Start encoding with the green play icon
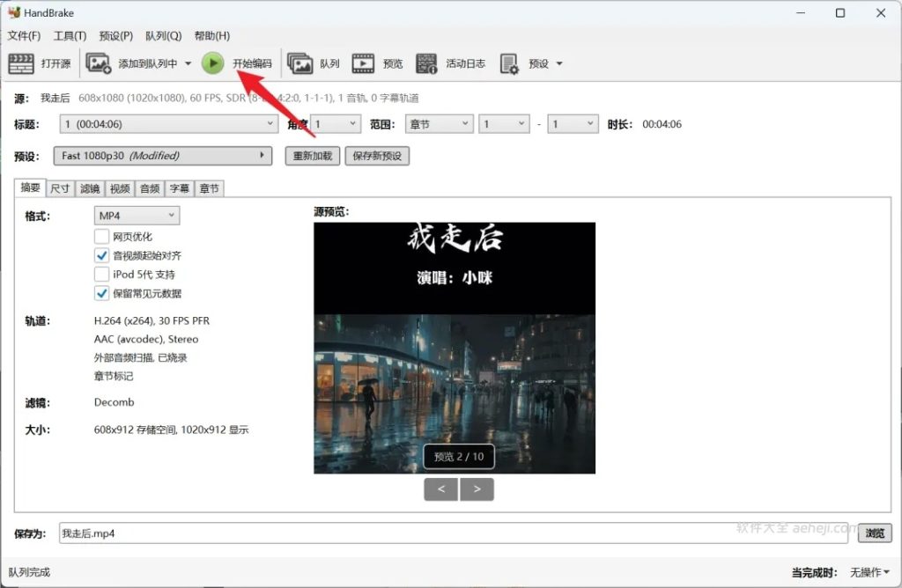Image resolution: width=902 pixels, height=588 pixels. tap(213, 62)
